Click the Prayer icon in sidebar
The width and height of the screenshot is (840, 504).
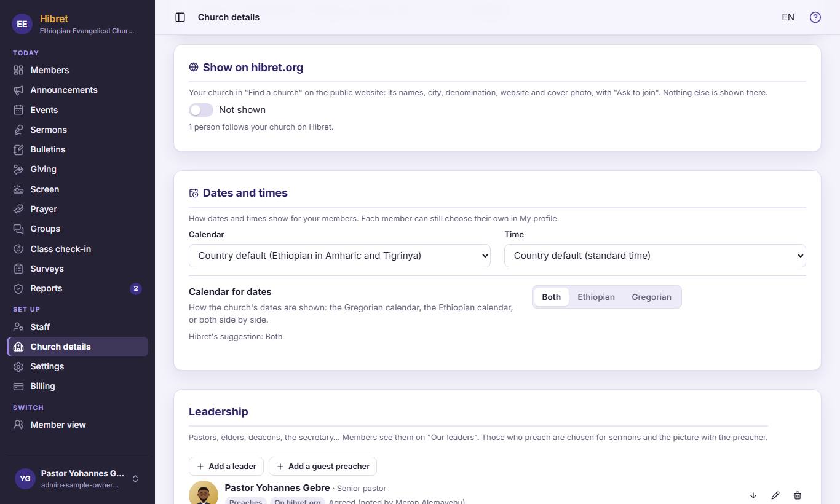point(18,209)
